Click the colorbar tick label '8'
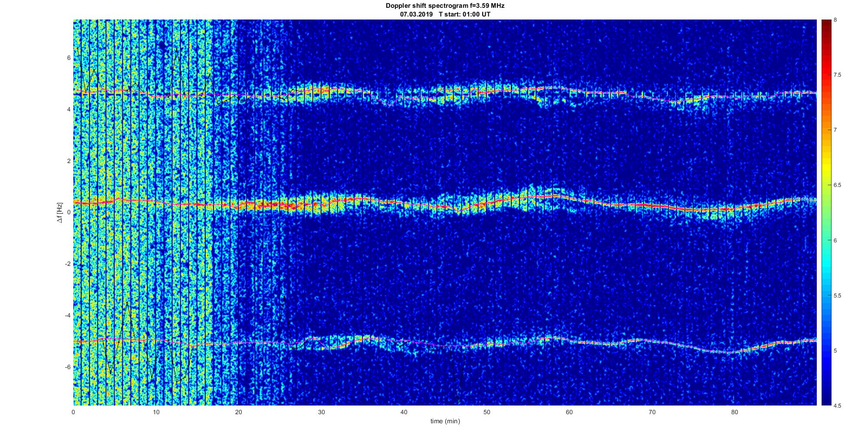 [x=835, y=20]
